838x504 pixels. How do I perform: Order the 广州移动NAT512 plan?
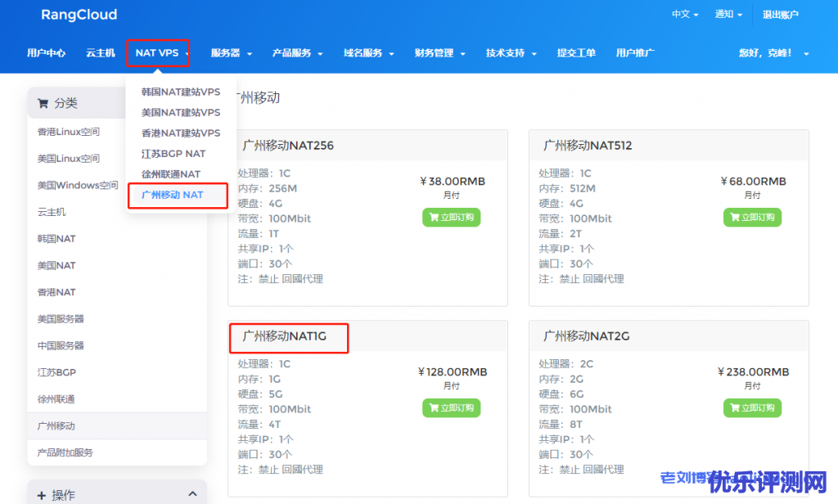(x=752, y=218)
